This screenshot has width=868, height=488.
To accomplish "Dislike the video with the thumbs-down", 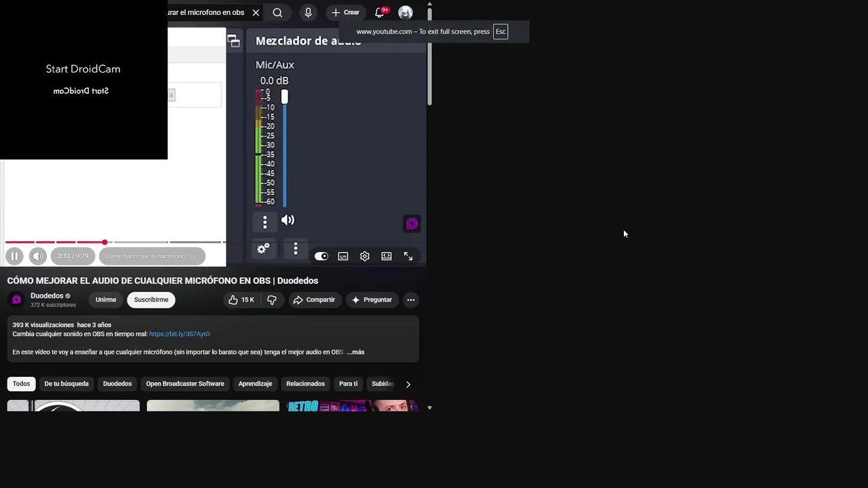I will [x=272, y=300].
